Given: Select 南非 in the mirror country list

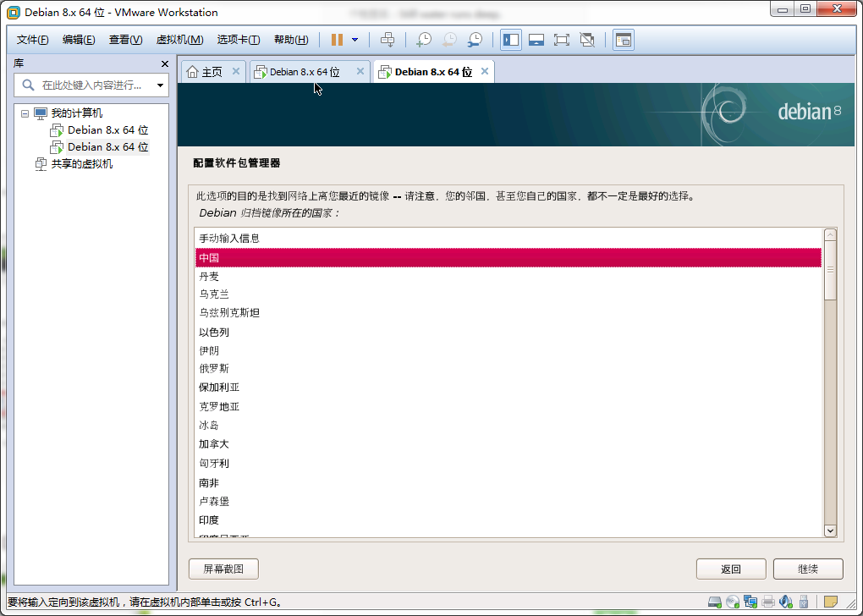Looking at the screenshot, I should (508, 483).
